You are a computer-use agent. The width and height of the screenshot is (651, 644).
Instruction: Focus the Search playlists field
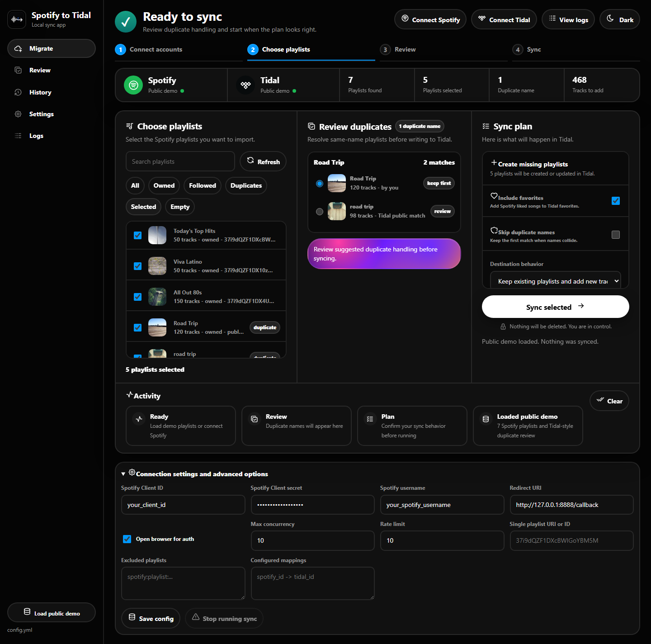tap(180, 161)
